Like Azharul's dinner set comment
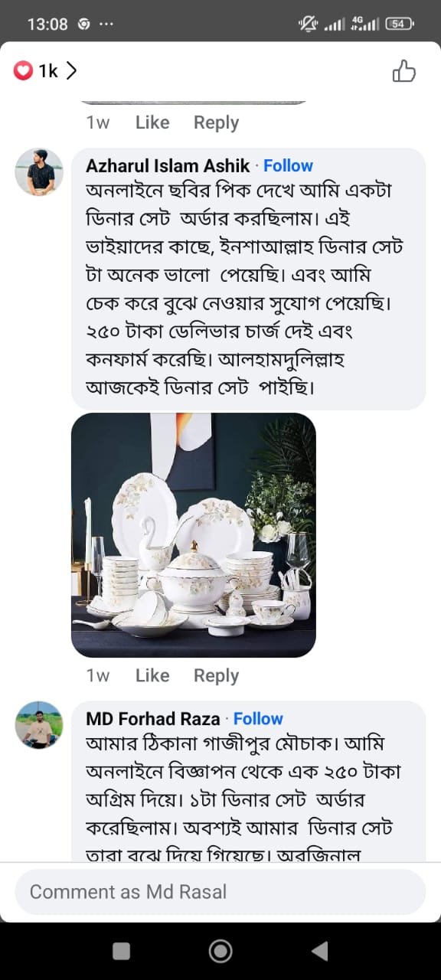 [x=152, y=675]
